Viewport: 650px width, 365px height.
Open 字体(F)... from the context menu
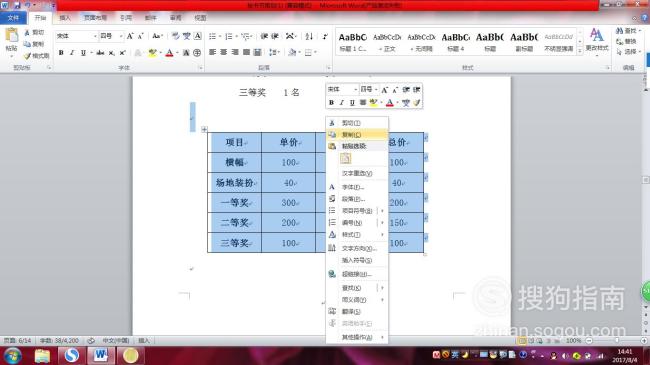357,187
